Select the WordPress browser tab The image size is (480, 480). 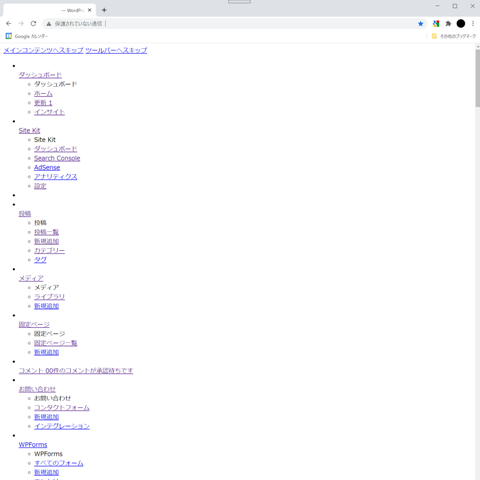49,10
